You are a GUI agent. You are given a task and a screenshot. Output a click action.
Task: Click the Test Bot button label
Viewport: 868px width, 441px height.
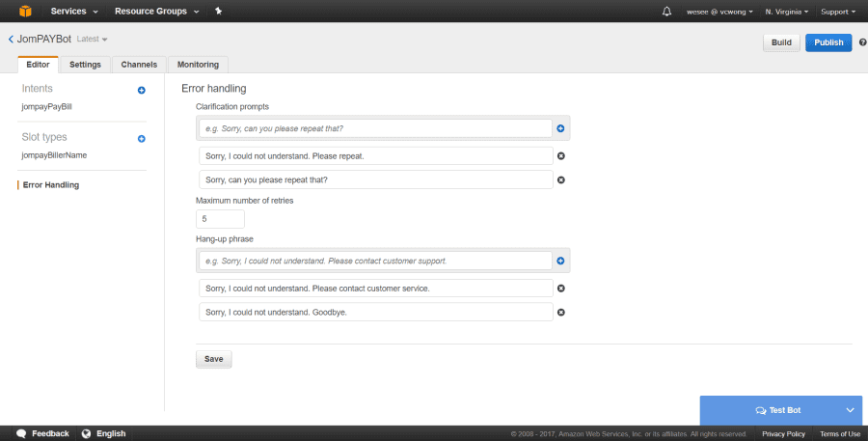(x=785, y=410)
